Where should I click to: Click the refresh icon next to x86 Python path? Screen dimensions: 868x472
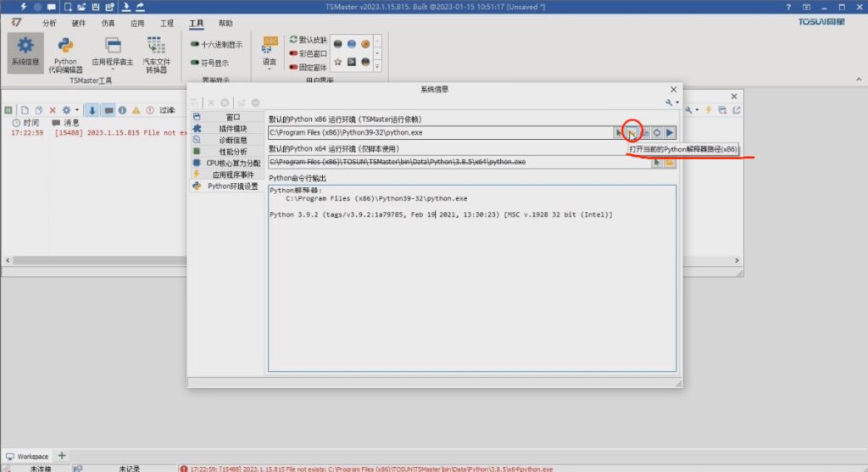tap(657, 133)
